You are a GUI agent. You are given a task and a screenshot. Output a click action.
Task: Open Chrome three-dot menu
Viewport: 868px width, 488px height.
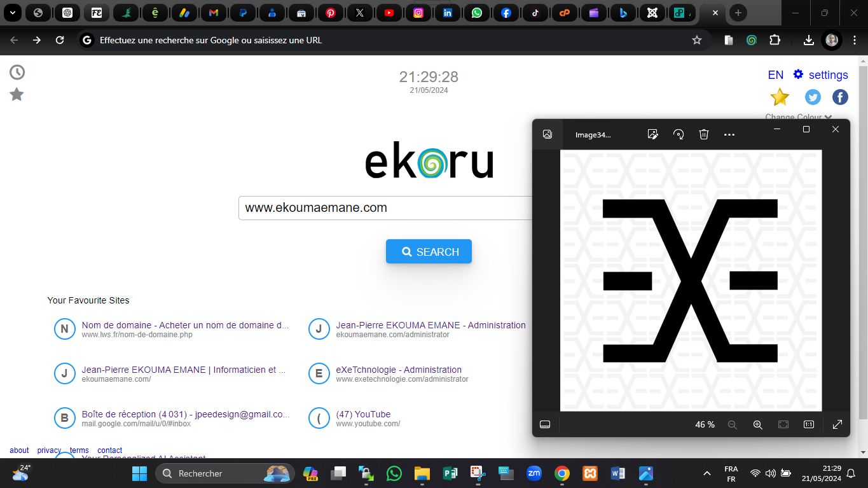pyautogui.click(x=853, y=40)
